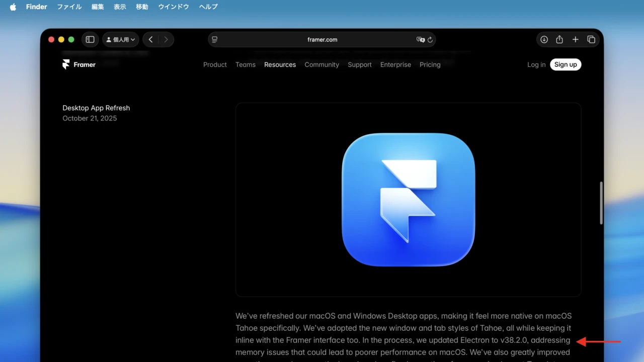Screen dimensions: 644x362
Task: Expand the Resources navigation menu
Action: [280, 64]
